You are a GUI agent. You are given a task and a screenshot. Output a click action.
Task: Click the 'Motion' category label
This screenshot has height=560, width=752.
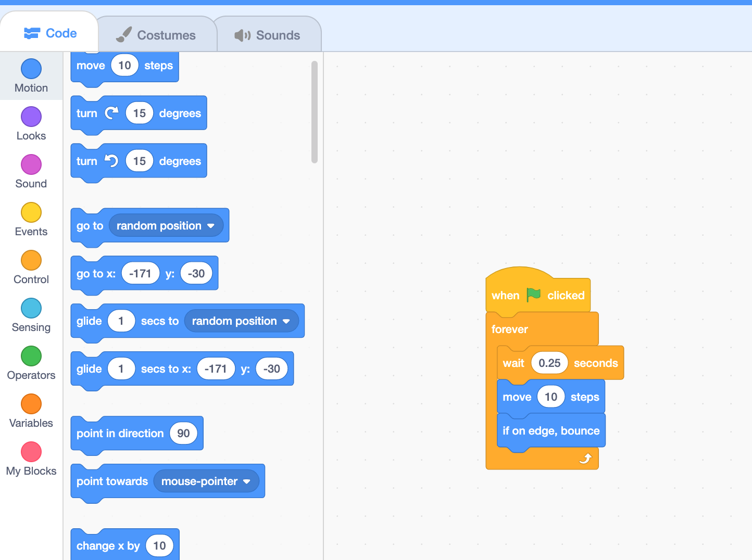pyautogui.click(x=31, y=88)
